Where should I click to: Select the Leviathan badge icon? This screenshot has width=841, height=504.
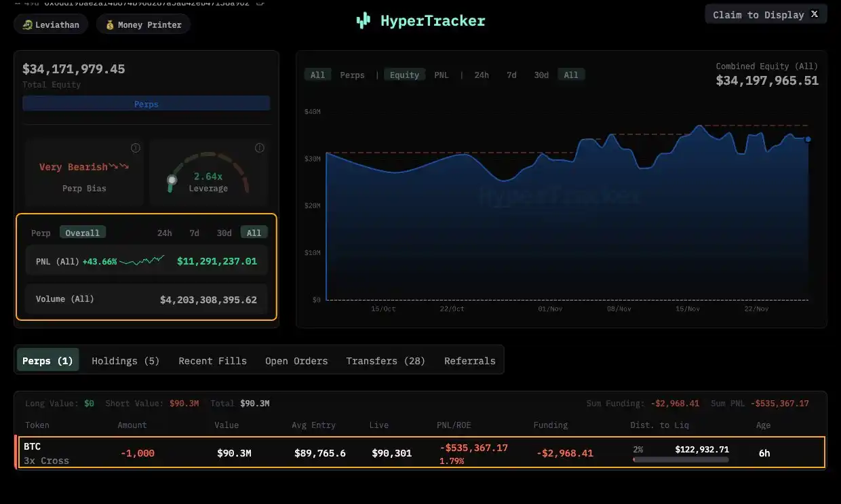point(25,24)
